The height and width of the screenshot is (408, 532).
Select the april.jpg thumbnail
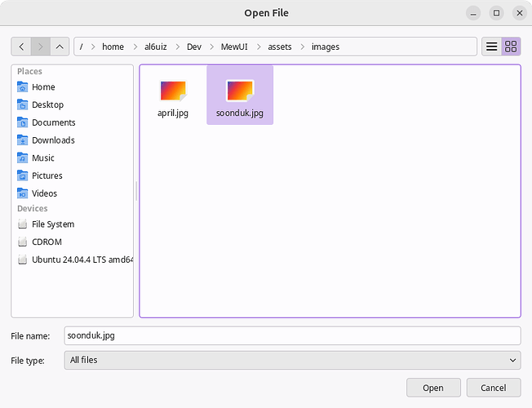pos(173,98)
